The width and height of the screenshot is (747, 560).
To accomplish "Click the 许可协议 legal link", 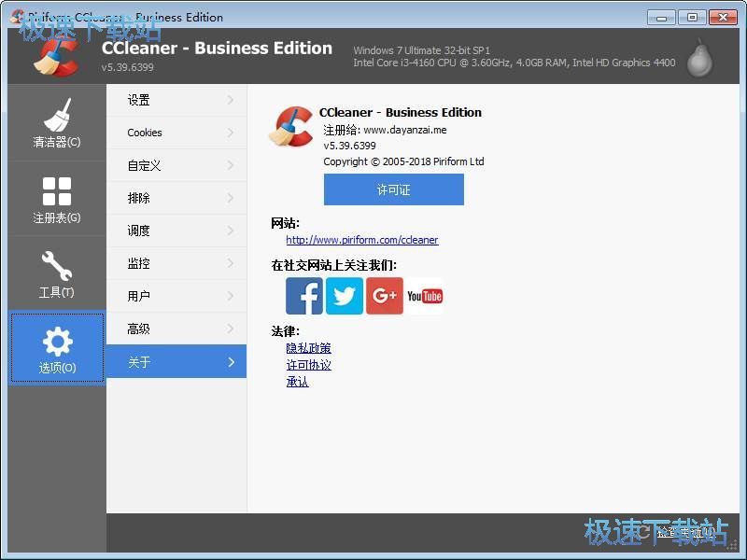I will (x=308, y=365).
